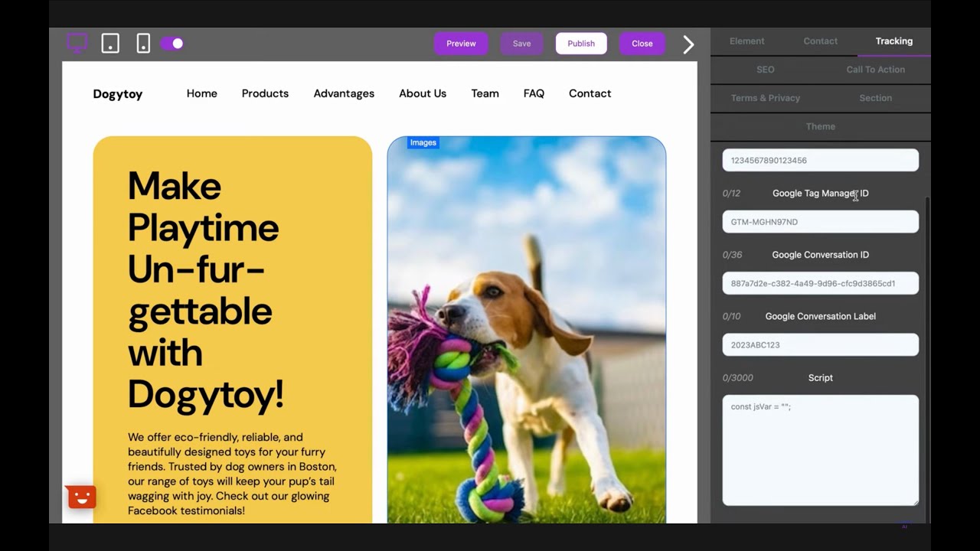Collapse the side panel with the arrow icon
The width and height of the screenshot is (980, 551).
tap(688, 44)
